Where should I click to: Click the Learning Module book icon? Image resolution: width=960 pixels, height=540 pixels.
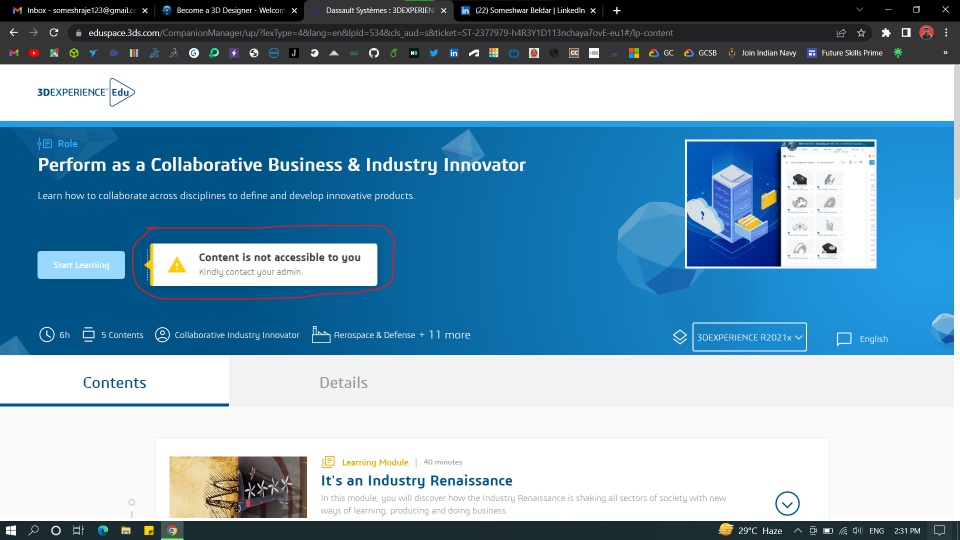328,462
